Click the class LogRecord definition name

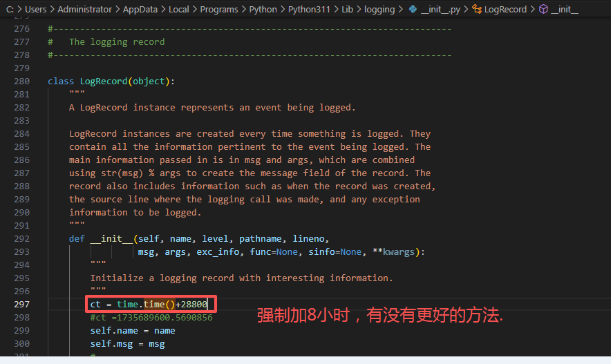coord(104,81)
